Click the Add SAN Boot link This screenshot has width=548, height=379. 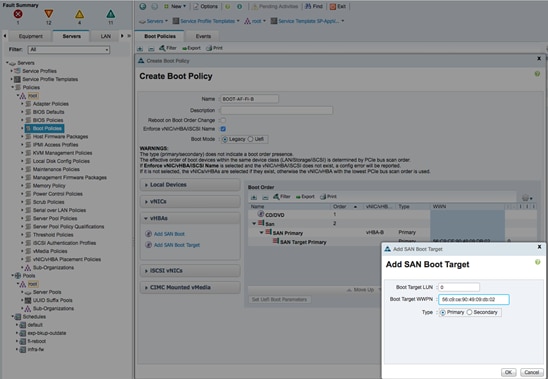tap(169, 234)
